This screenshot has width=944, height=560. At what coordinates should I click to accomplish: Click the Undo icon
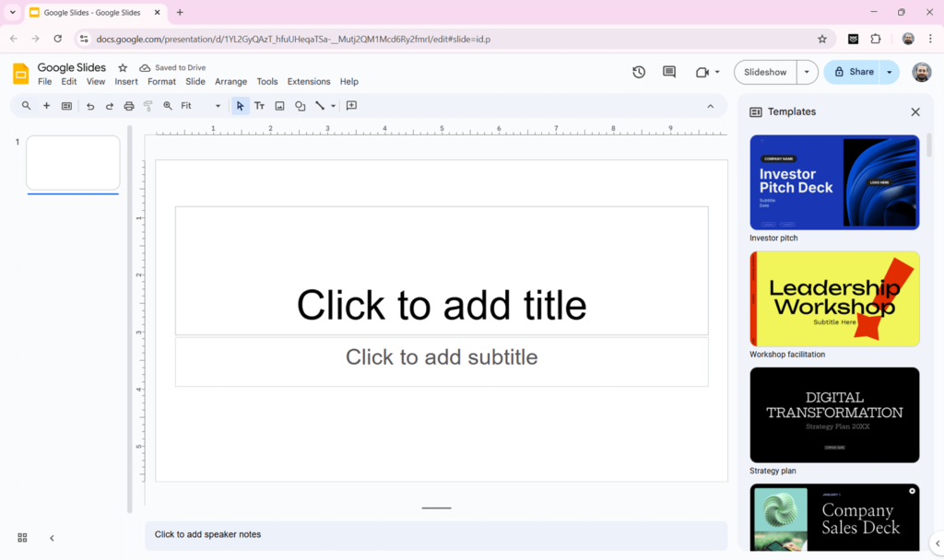(x=89, y=105)
